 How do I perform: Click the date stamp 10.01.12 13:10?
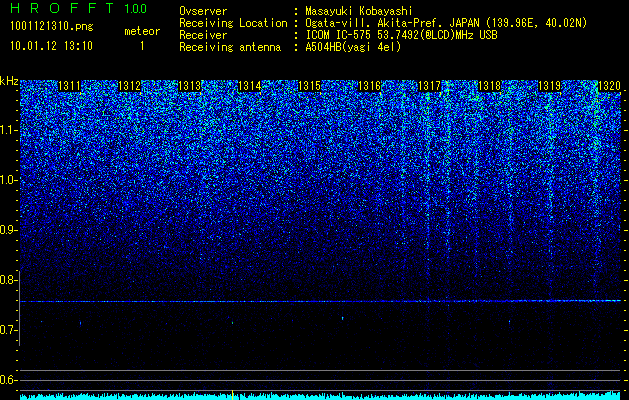[x=51, y=46]
